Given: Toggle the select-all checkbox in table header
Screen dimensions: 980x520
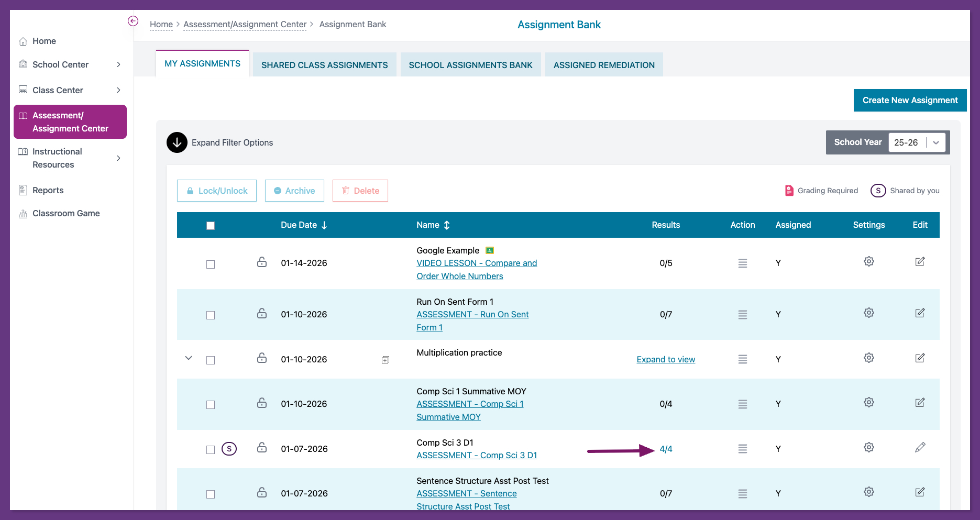Looking at the screenshot, I should [x=211, y=226].
